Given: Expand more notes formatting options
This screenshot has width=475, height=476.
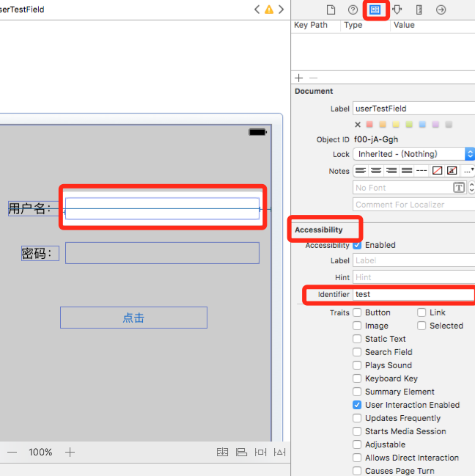Looking at the screenshot, I should (468, 171).
